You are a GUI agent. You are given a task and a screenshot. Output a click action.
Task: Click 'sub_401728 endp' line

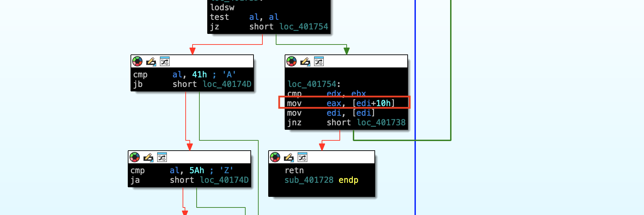point(321,180)
